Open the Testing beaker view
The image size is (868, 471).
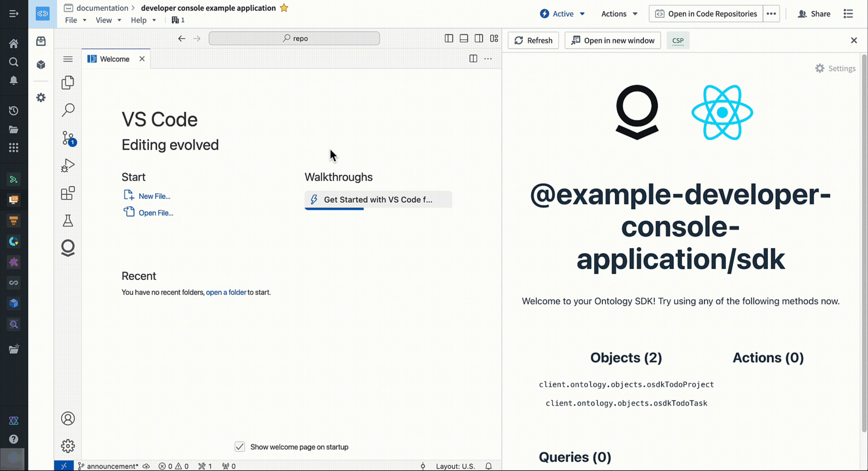click(68, 221)
